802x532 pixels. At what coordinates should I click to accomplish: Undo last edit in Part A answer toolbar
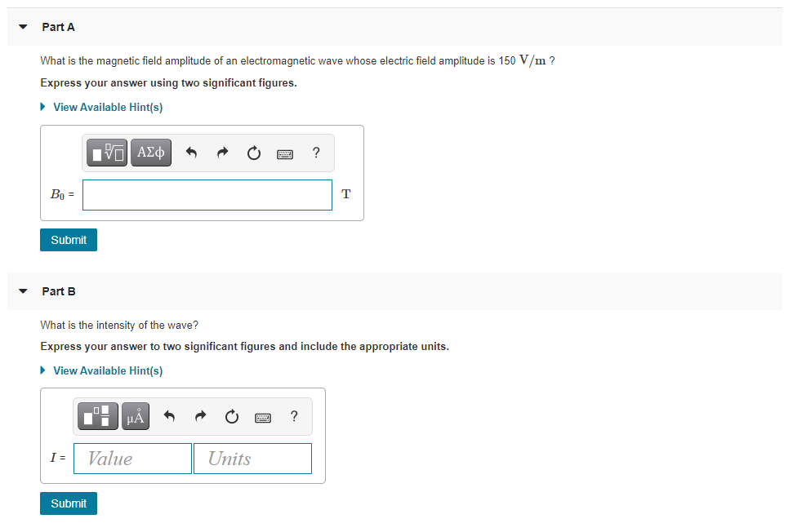point(191,153)
